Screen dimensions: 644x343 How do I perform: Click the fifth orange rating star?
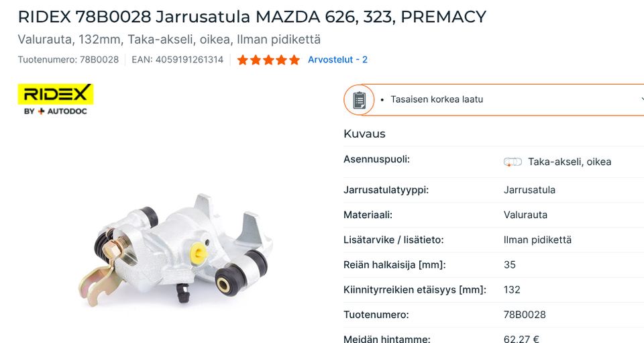(294, 60)
